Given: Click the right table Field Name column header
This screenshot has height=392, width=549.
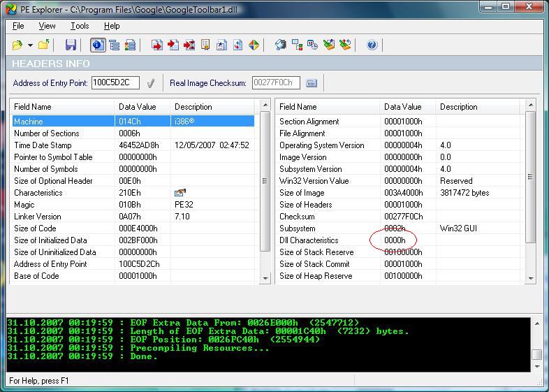Looking at the screenshot, I should [x=328, y=106].
